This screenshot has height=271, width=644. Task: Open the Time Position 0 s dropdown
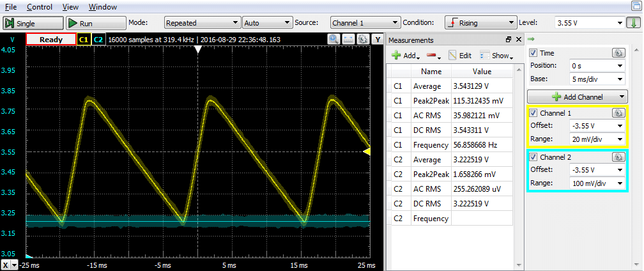point(597,66)
